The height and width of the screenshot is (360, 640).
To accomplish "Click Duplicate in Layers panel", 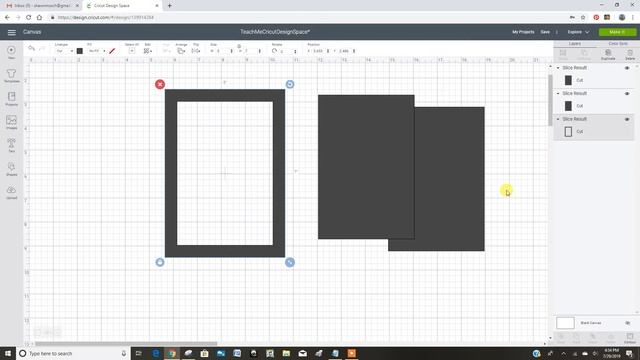I will (608, 55).
